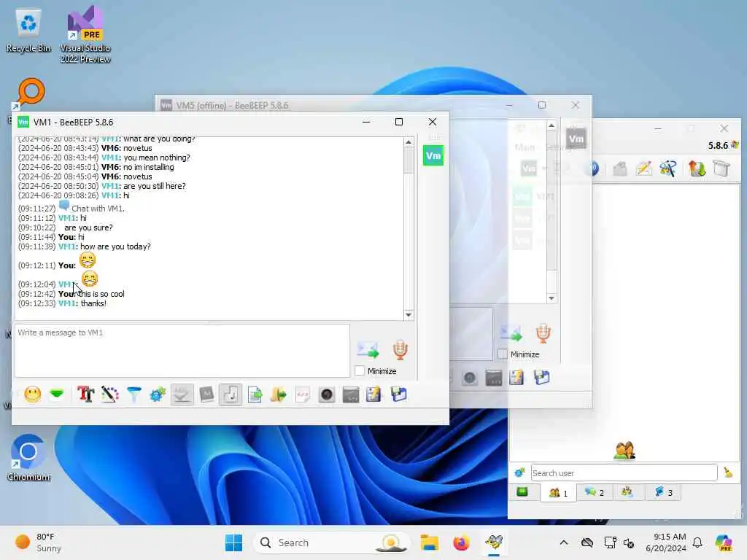Click the broom clear-search icon
The image size is (747, 560).
728,472
